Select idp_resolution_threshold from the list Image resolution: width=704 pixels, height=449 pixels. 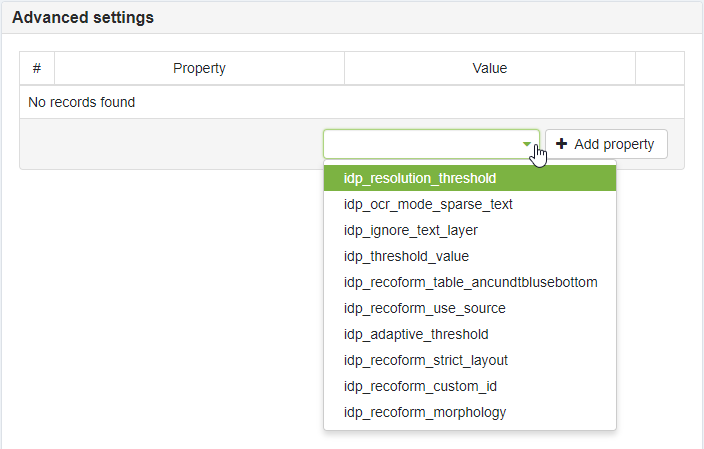coord(420,178)
